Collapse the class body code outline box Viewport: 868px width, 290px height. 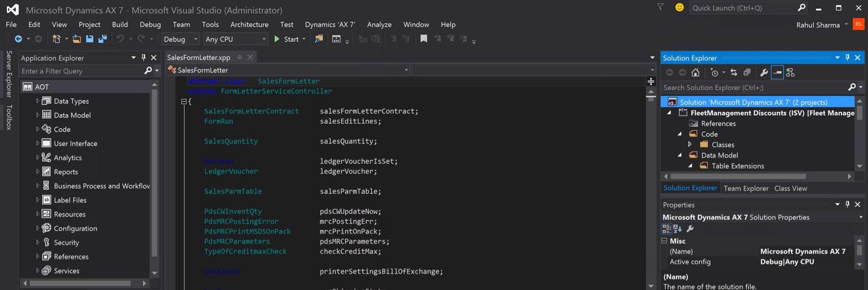184,101
